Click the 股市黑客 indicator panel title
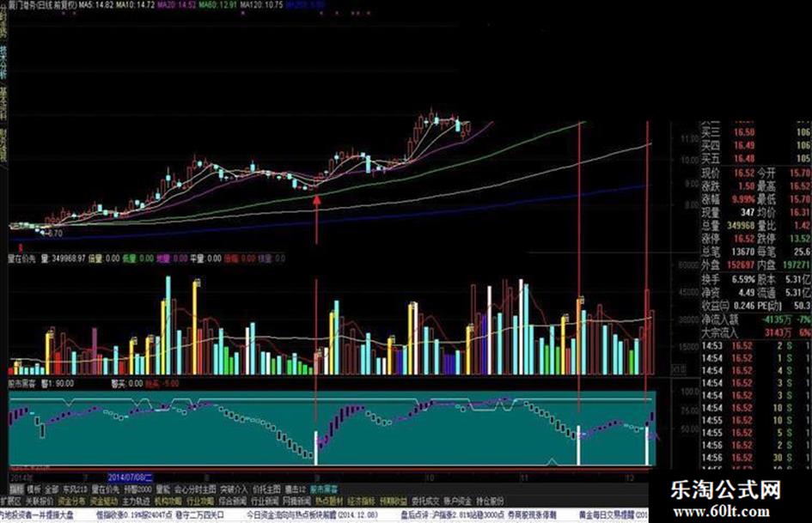The width and height of the screenshot is (812, 523). pos(21,384)
